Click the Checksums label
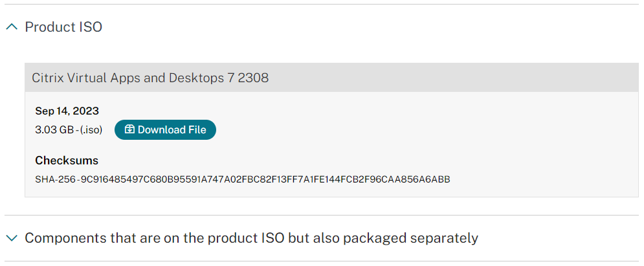644x266 pixels. (67, 161)
